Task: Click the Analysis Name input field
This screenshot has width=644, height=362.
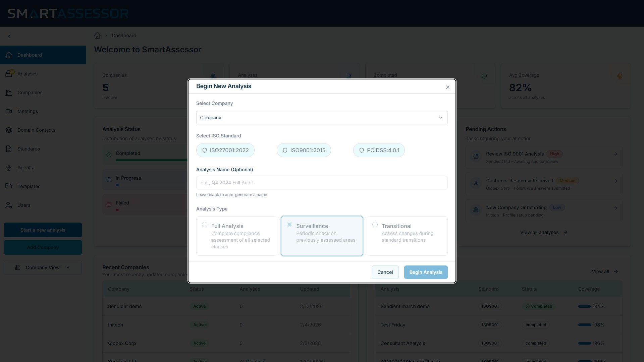Action: pos(322,183)
